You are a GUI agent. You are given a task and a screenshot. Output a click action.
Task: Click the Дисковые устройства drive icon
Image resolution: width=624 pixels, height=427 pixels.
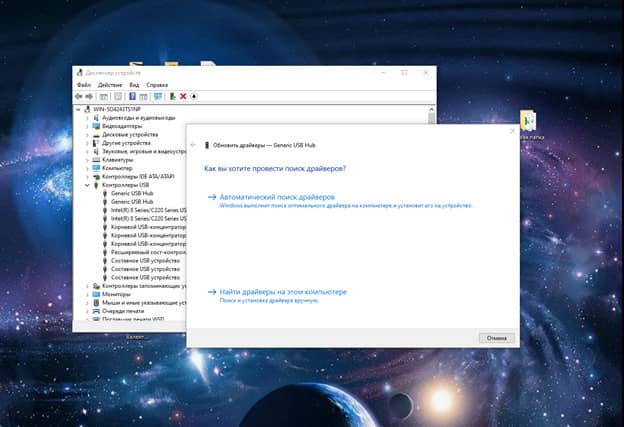(x=96, y=135)
